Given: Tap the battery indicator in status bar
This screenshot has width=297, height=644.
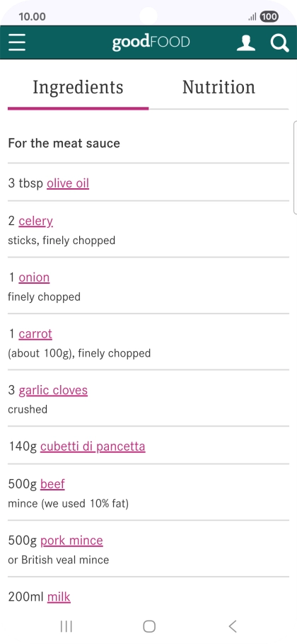Looking at the screenshot, I should pos(269,17).
